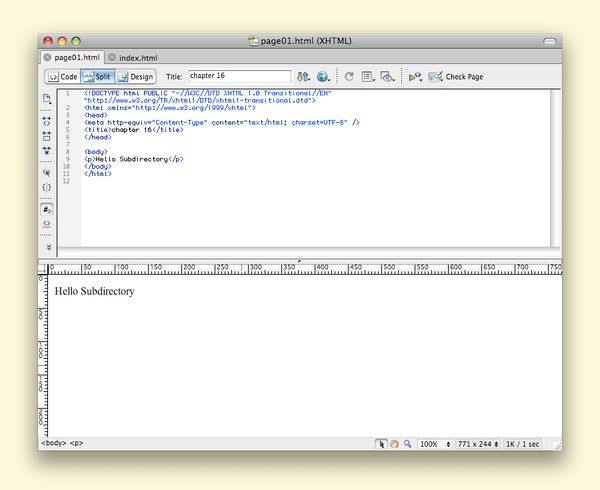This screenshot has width=600, height=490.
Task: Click the Preview in Browser globe icon
Action: coord(323,76)
